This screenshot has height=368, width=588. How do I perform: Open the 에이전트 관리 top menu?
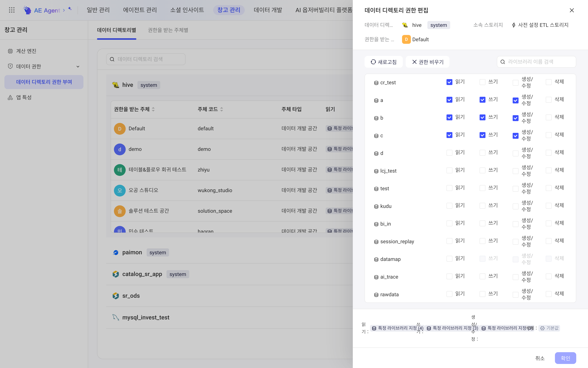pyautogui.click(x=140, y=10)
